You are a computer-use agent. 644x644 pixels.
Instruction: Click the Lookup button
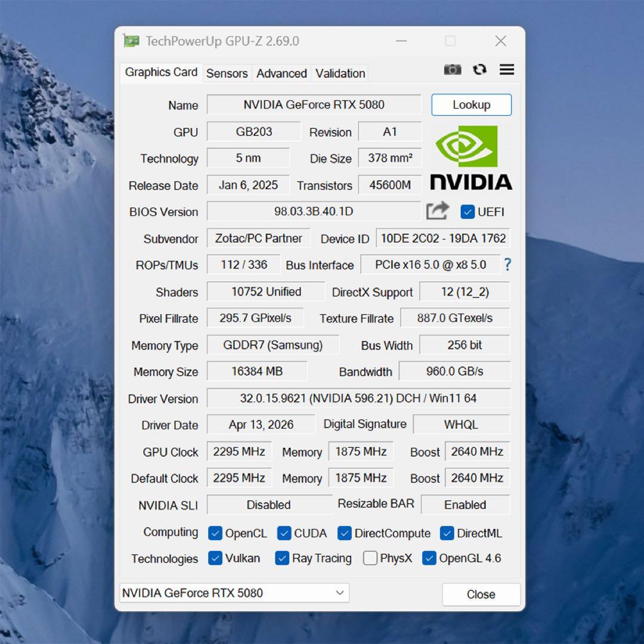(472, 105)
